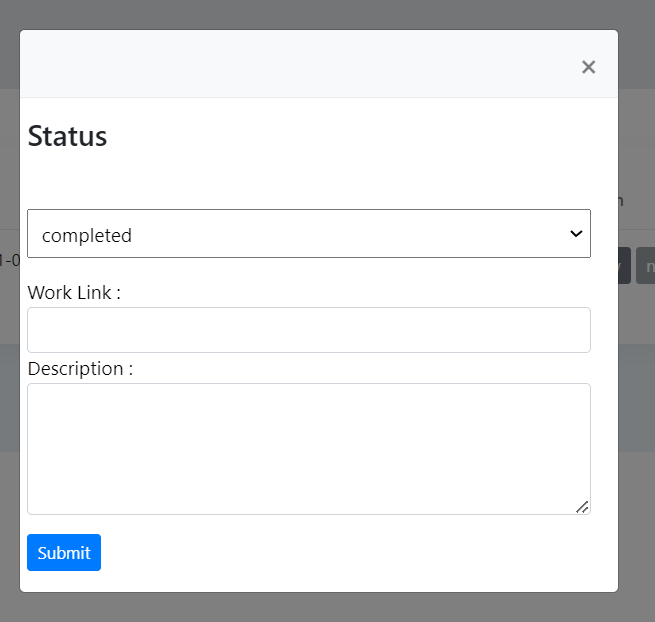Click the chevron arrow of the status select

(576, 234)
